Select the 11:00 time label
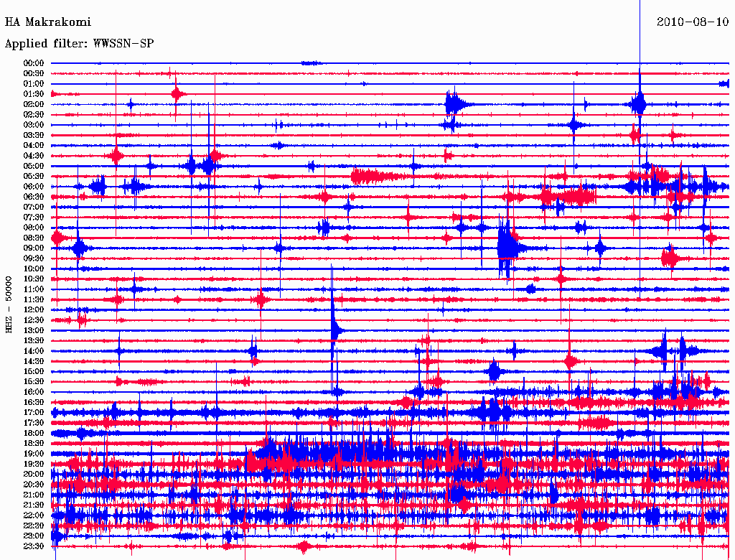735x560 pixels. click(x=33, y=289)
